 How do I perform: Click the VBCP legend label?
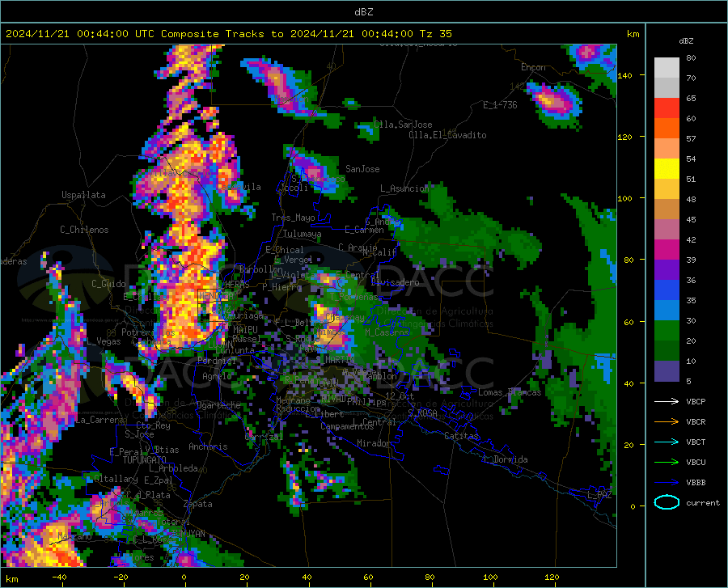pyautogui.click(x=696, y=401)
